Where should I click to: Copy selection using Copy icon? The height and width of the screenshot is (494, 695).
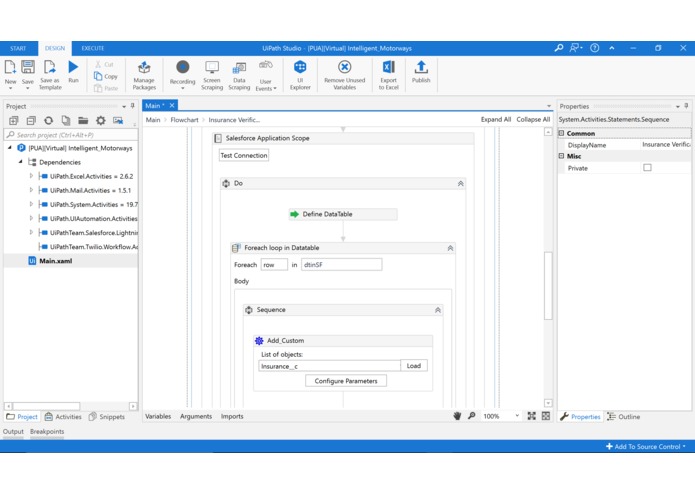pos(106,76)
